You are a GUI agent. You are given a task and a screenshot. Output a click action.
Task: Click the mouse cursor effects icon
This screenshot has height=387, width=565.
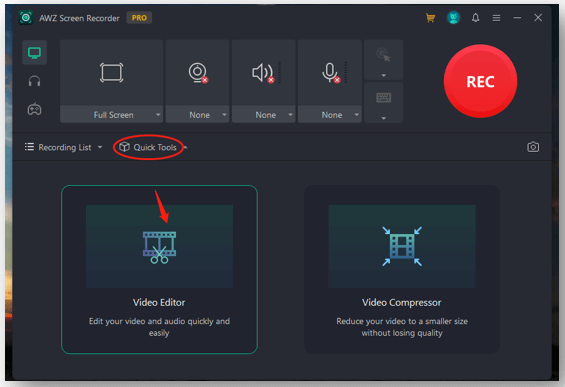click(x=383, y=55)
